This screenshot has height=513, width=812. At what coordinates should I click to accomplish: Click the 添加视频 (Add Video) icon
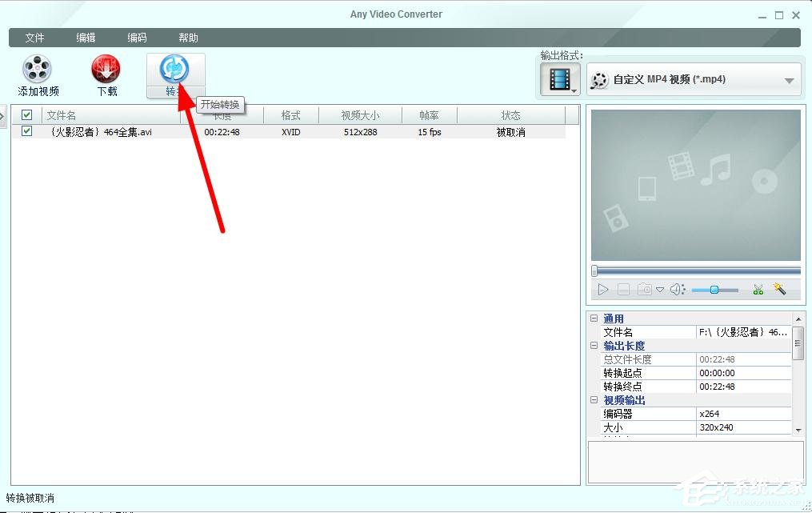[x=37, y=70]
